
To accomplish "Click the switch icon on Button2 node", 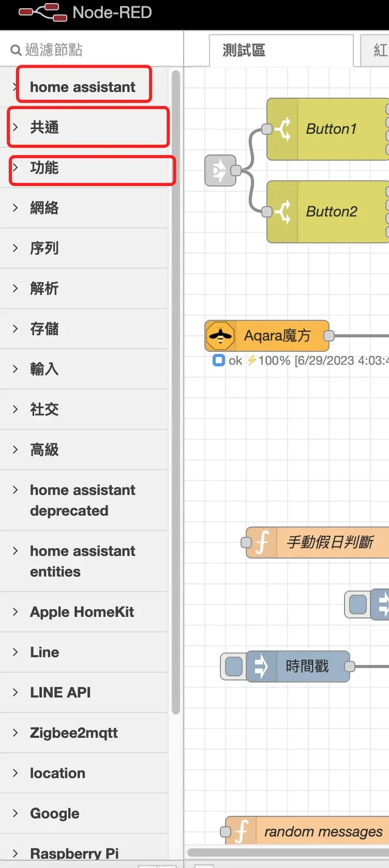I will coord(282,211).
